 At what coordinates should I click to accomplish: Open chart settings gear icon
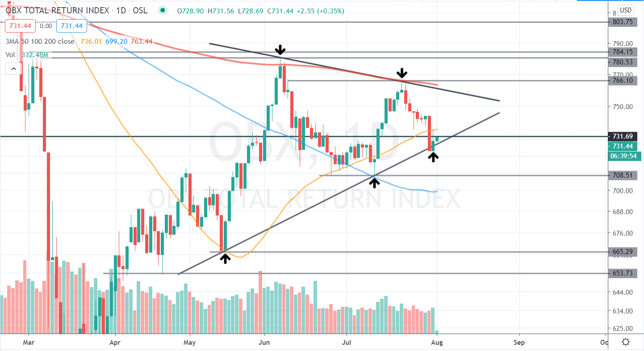click(x=626, y=342)
